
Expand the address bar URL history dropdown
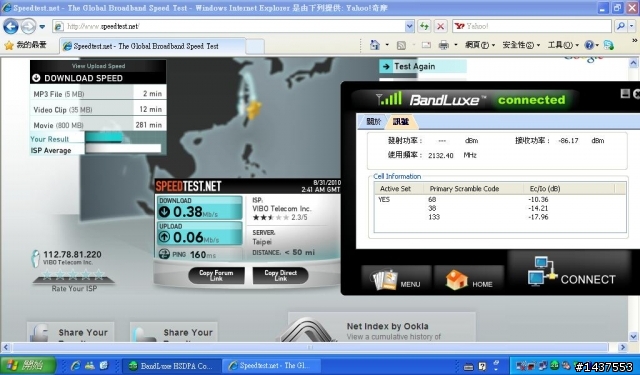coord(409,27)
